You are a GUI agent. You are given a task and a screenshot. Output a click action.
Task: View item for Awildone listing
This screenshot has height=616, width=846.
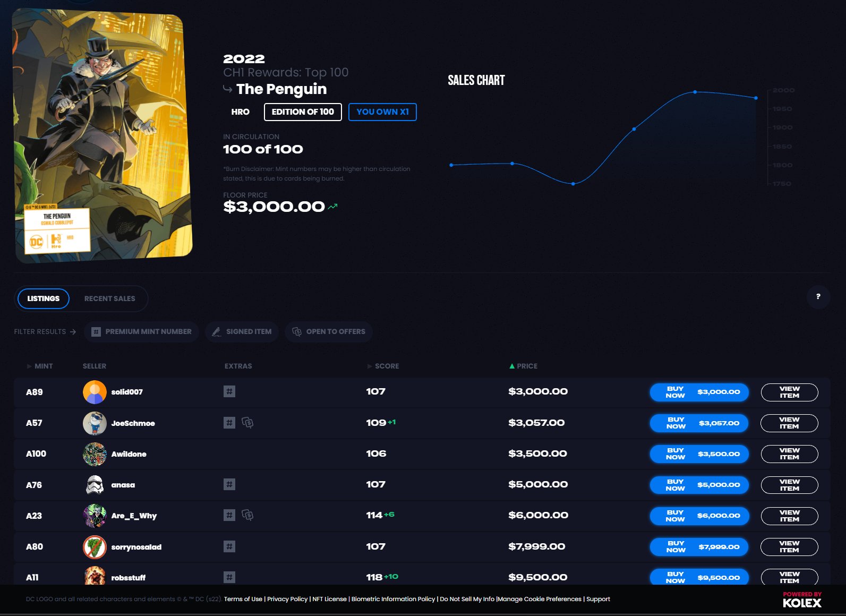click(789, 454)
